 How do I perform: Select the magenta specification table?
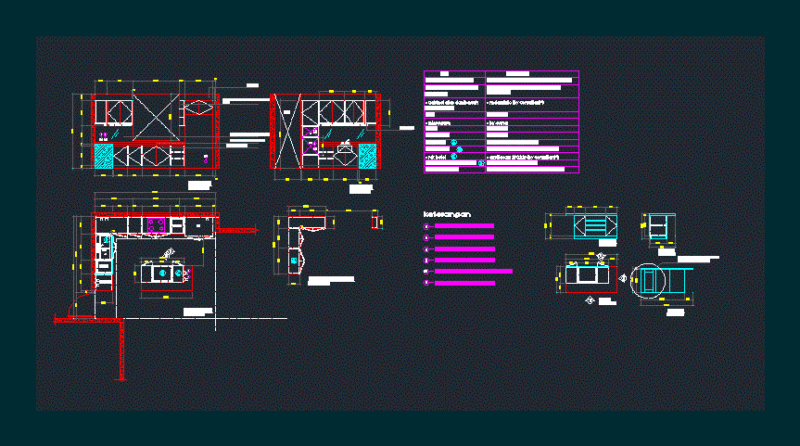[x=502, y=122]
